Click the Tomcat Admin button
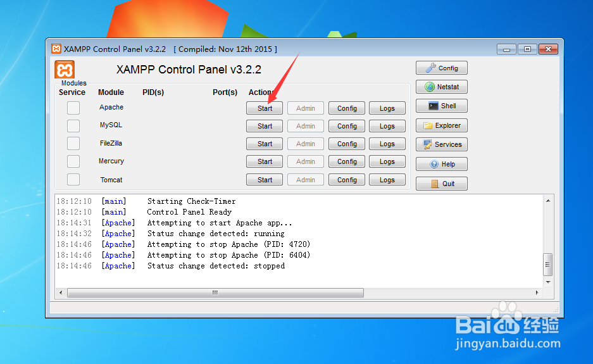 (306, 180)
